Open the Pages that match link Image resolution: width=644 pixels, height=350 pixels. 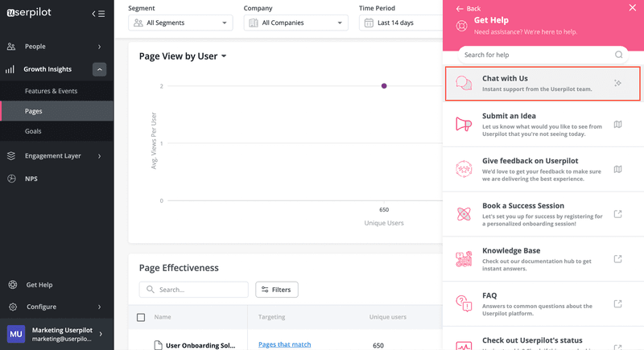[x=284, y=344]
